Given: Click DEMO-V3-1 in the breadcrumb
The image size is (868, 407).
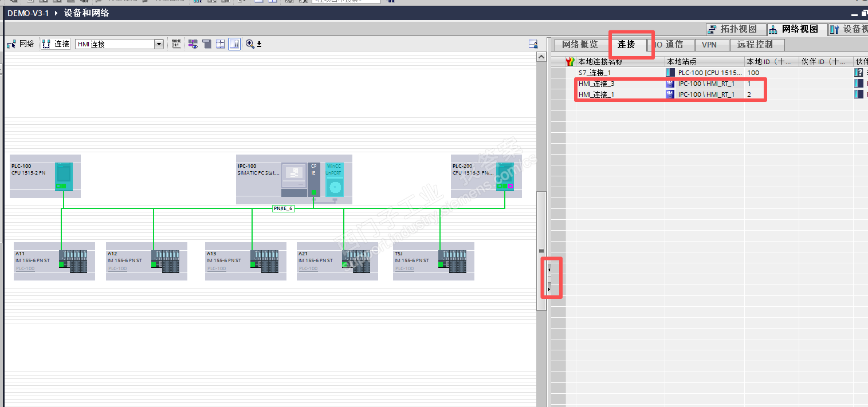Looking at the screenshot, I should coord(28,13).
